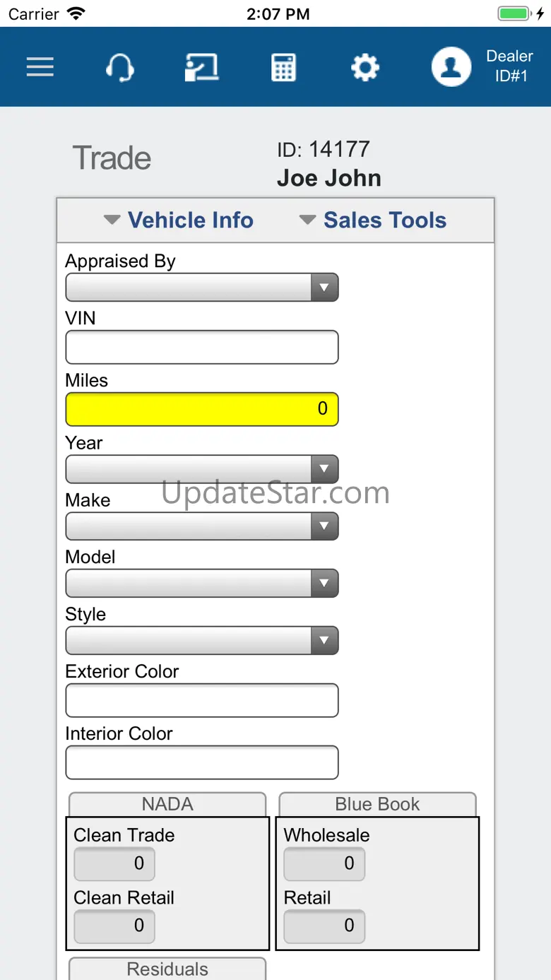Image resolution: width=551 pixels, height=980 pixels.
Task: Focus the VIN text field
Action: click(x=201, y=348)
